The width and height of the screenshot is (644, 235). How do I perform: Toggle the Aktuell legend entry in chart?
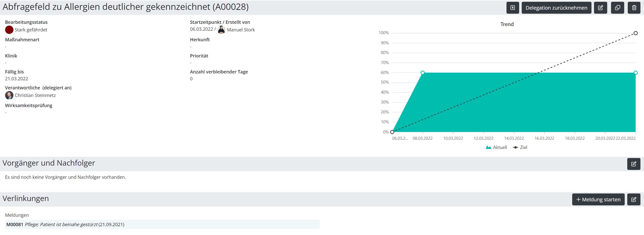tap(496, 147)
